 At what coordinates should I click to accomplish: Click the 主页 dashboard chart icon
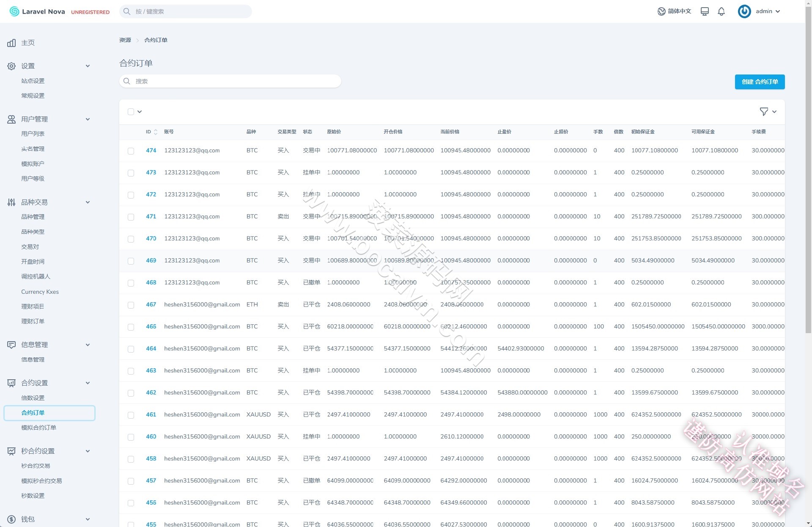coord(11,43)
